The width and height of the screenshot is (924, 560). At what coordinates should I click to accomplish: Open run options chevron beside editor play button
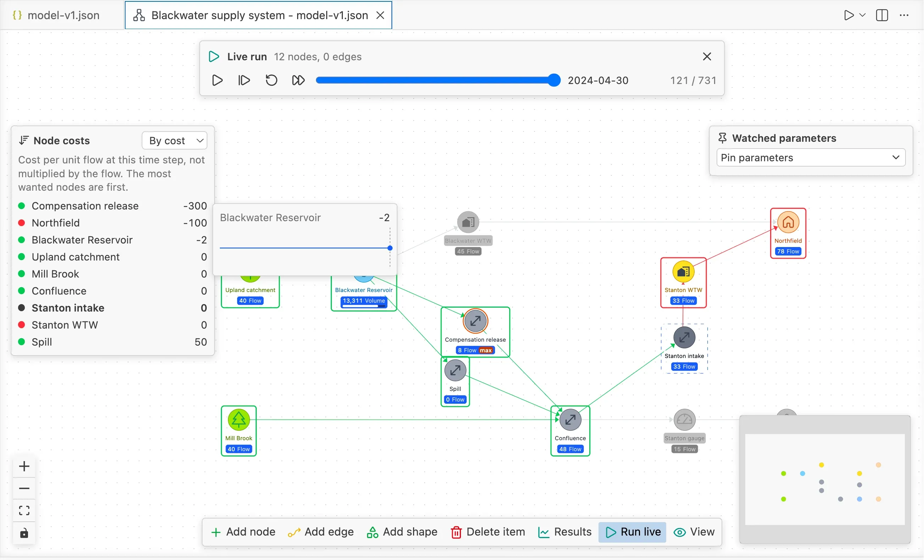[x=862, y=15]
